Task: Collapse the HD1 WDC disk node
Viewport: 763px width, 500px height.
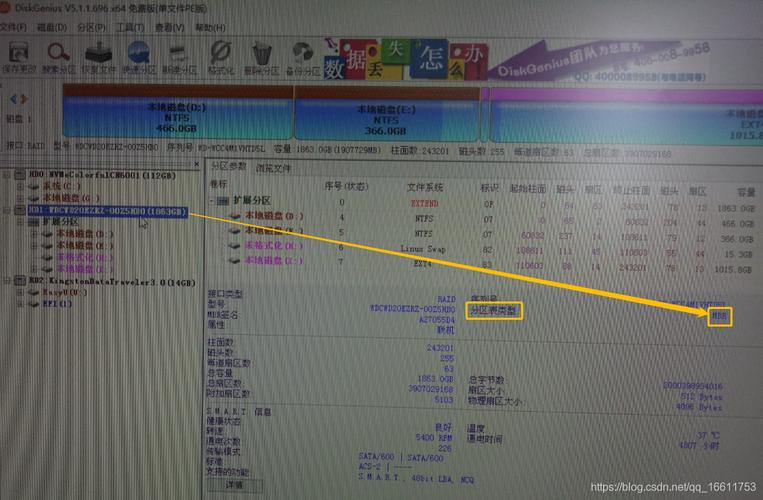Action: (x=7, y=210)
